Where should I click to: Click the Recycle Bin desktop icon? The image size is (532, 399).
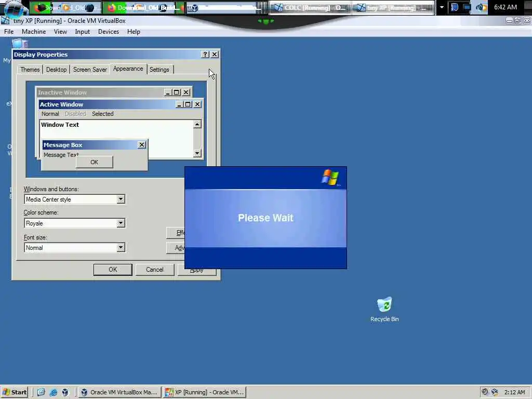(384, 310)
